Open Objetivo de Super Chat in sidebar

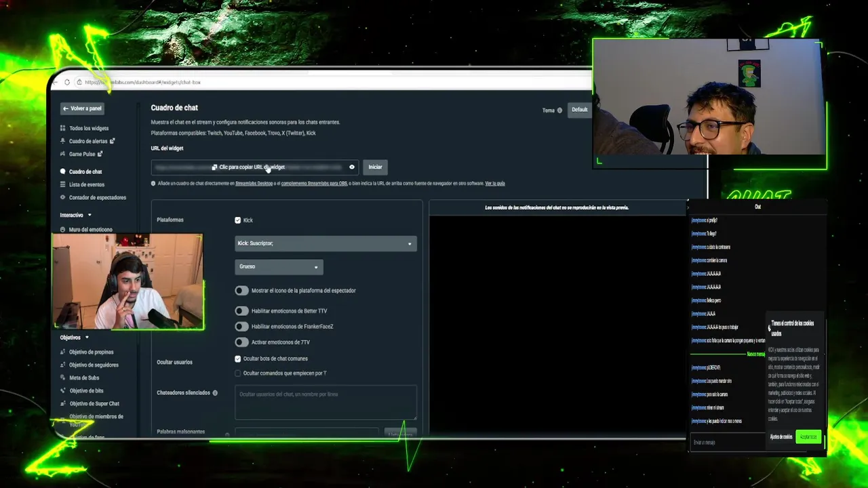(94, 403)
